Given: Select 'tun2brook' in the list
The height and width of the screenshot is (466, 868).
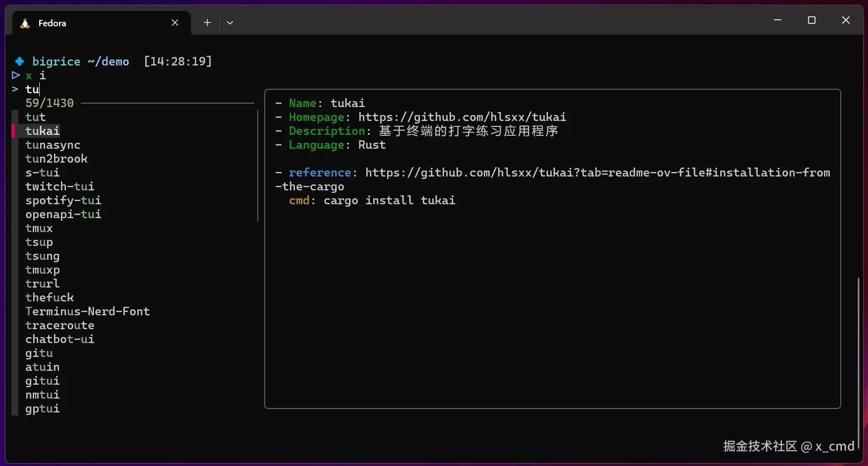Looking at the screenshot, I should (x=57, y=159).
